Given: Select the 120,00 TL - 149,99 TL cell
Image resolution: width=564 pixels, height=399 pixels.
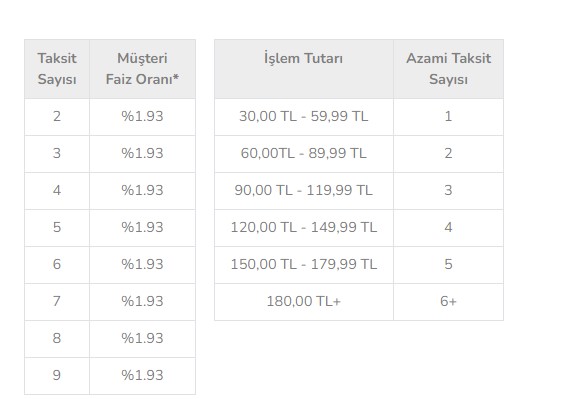Looking at the screenshot, I should (x=304, y=228).
